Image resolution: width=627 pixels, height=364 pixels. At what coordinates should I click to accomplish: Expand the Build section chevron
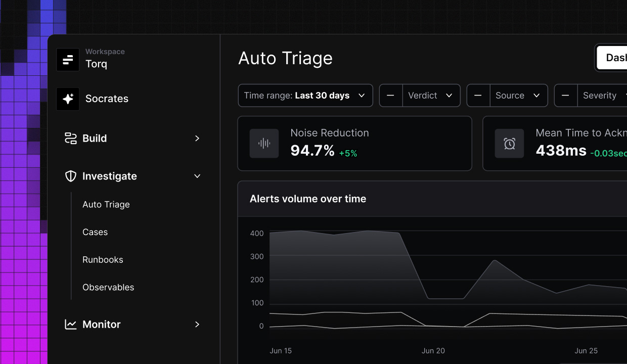point(197,139)
